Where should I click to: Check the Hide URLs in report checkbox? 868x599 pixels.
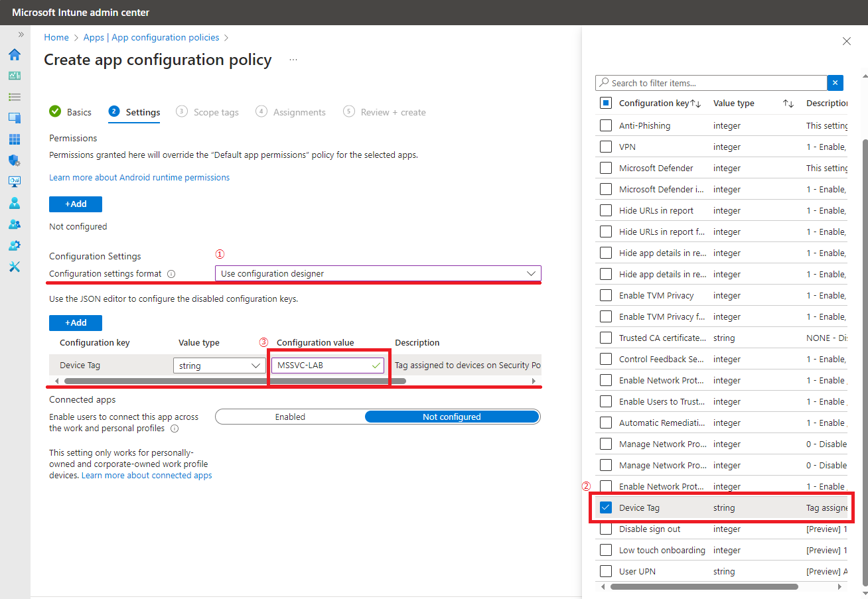tap(606, 210)
